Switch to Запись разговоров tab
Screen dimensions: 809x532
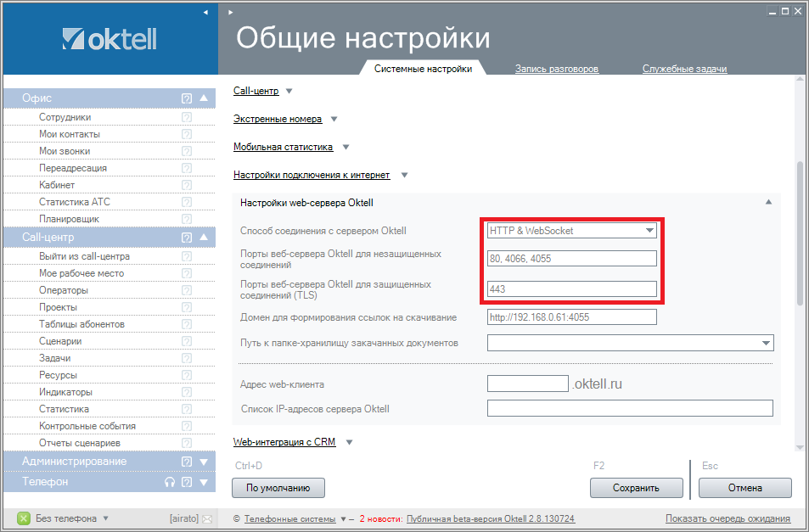point(557,69)
